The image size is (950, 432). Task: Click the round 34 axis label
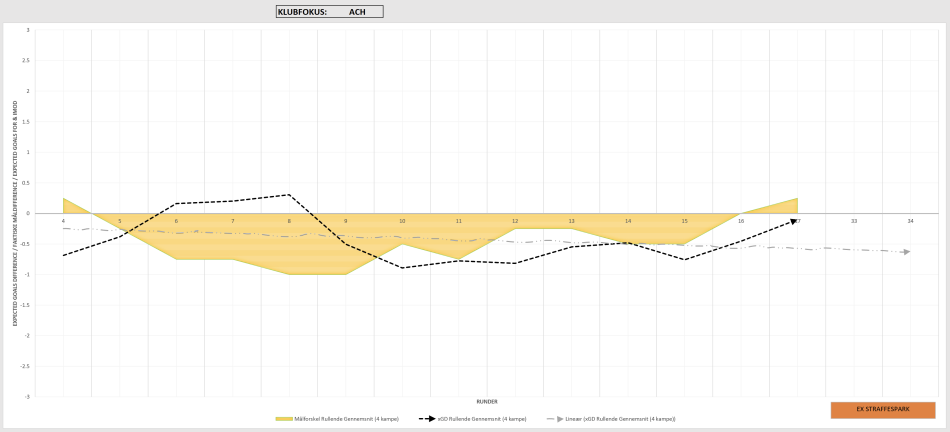click(x=910, y=221)
